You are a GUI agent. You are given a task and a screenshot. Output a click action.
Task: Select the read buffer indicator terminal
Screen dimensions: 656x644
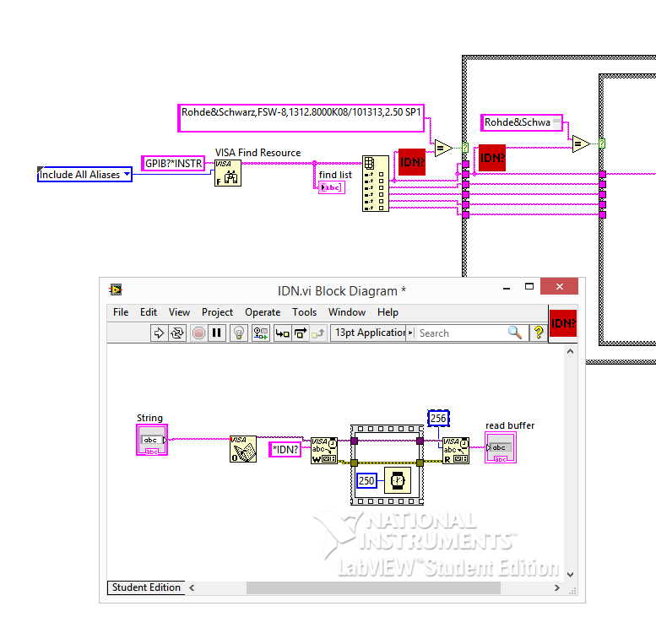point(501,447)
